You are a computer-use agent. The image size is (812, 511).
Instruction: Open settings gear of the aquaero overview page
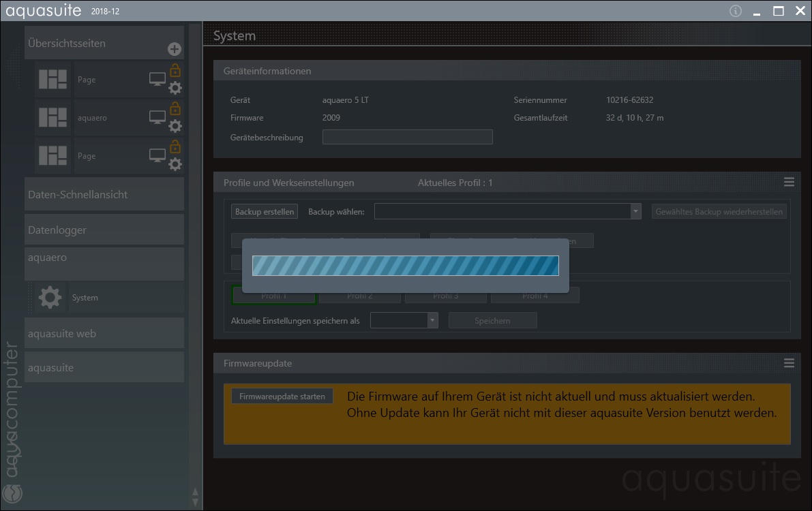175,126
